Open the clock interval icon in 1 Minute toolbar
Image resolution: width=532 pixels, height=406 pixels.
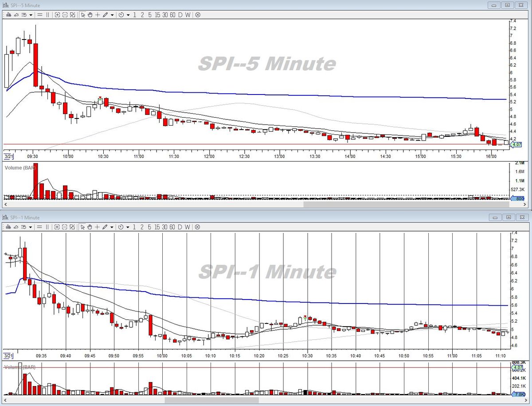121,226
